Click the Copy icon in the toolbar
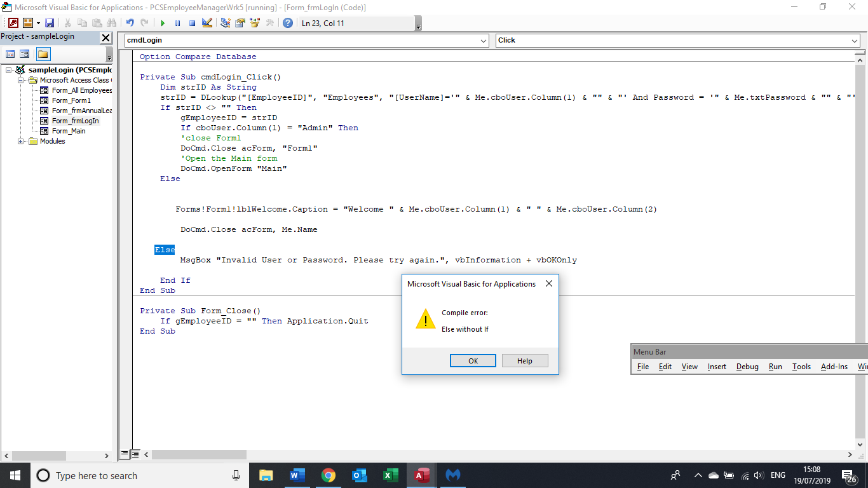868x488 pixels. [x=82, y=23]
